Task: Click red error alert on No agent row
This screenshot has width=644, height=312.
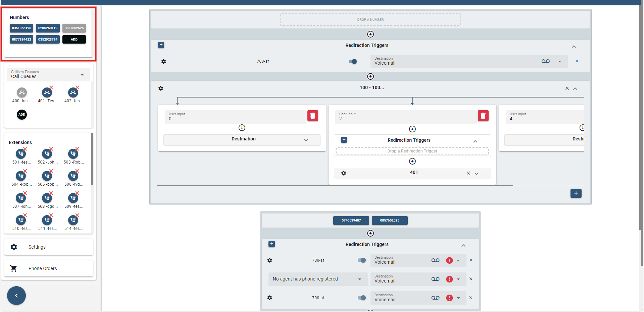Action: tap(449, 279)
